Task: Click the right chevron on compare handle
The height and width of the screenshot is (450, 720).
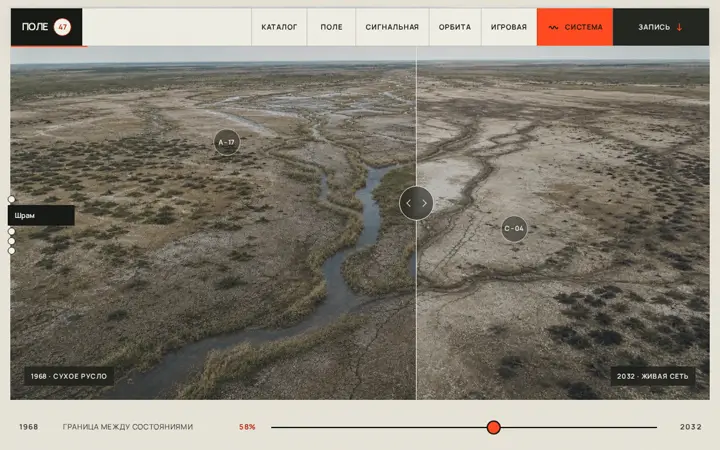Action: [x=424, y=203]
